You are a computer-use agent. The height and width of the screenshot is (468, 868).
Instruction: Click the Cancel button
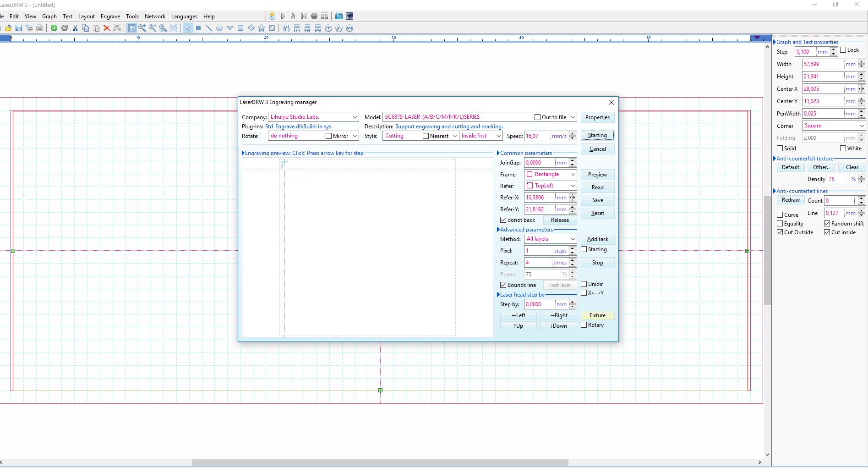[597, 149]
